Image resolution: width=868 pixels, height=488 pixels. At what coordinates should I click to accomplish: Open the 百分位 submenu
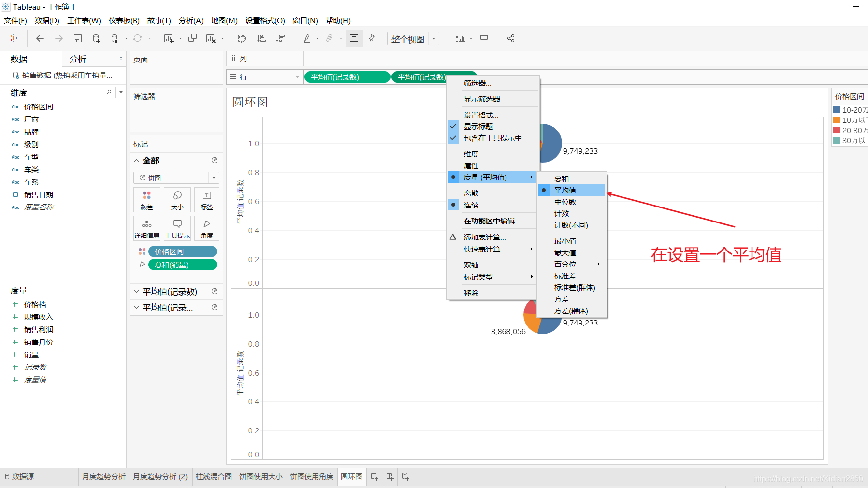click(x=572, y=265)
